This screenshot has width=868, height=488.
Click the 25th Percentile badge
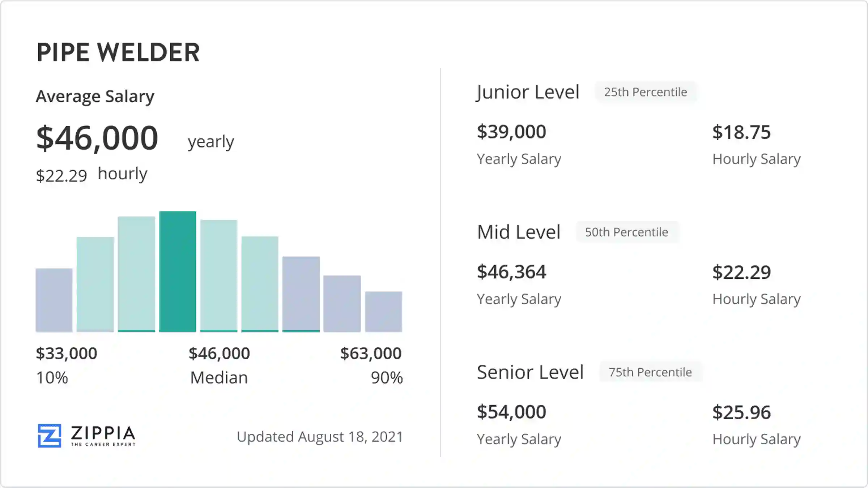(646, 92)
